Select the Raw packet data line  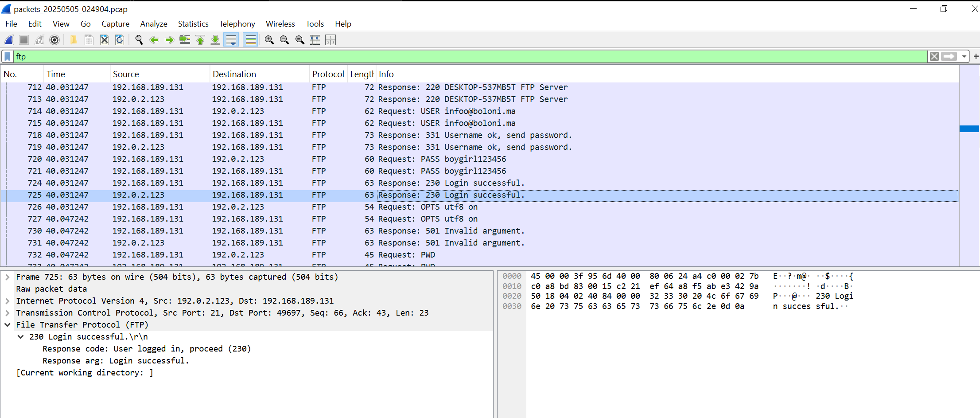click(x=51, y=289)
